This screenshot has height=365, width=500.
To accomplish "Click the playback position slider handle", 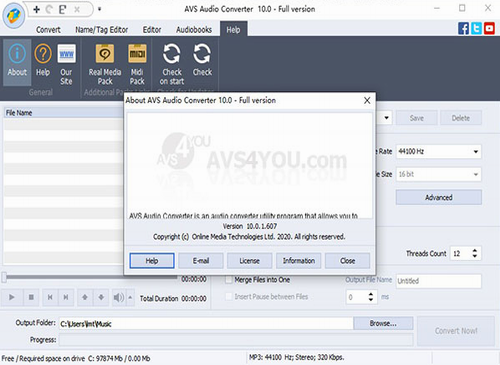I will coord(4,277).
